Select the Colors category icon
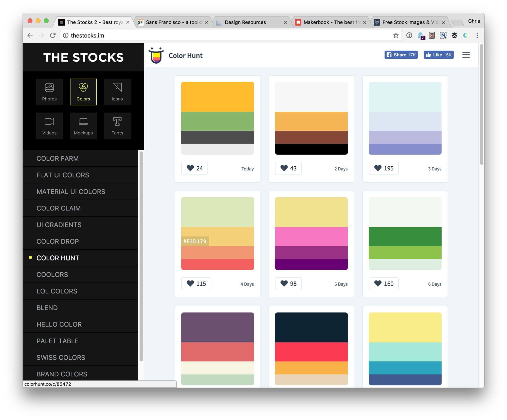Viewport: 507px width, 420px height. pos(83,92)
